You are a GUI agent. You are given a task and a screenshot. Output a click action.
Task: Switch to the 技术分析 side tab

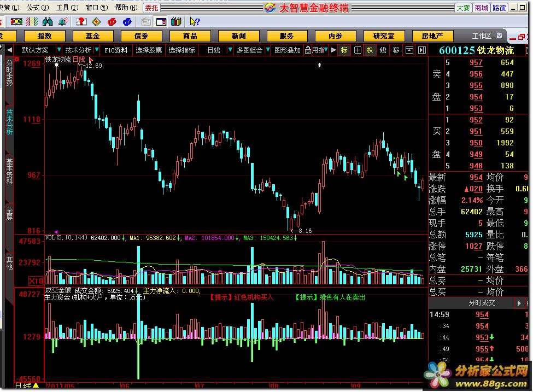coord(9,122)
